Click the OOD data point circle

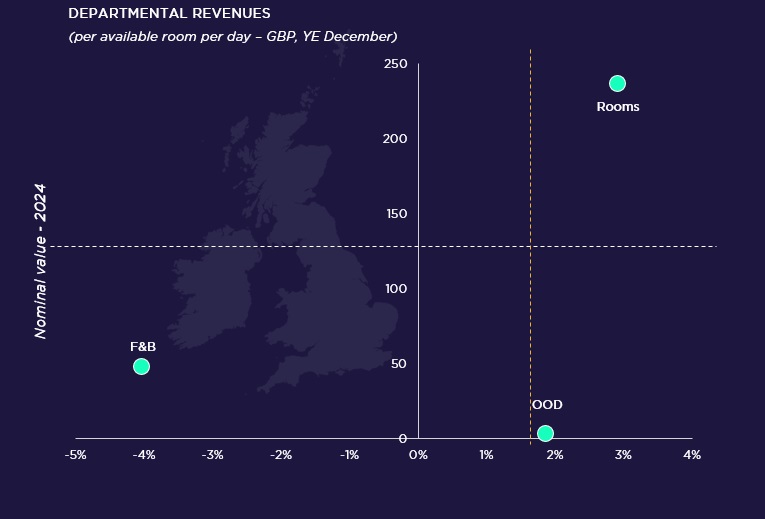545,433
